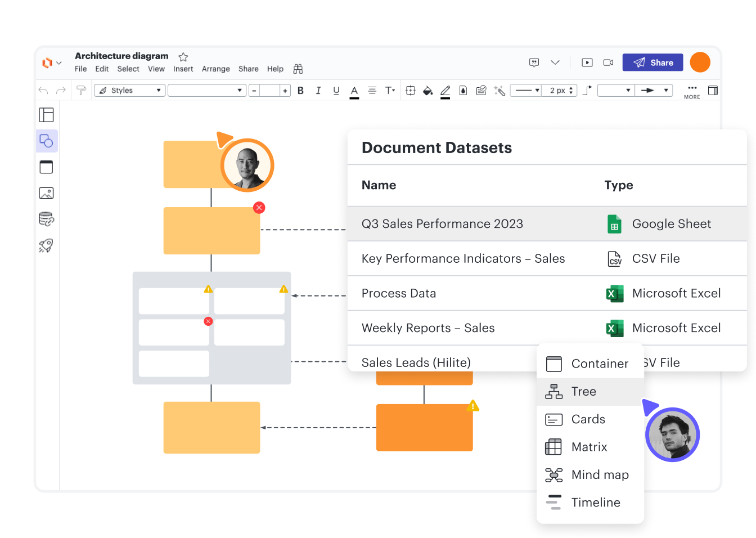756x538 pixels.
Task: Open the image insert sidebar icon
Action: tap(46, 193)
